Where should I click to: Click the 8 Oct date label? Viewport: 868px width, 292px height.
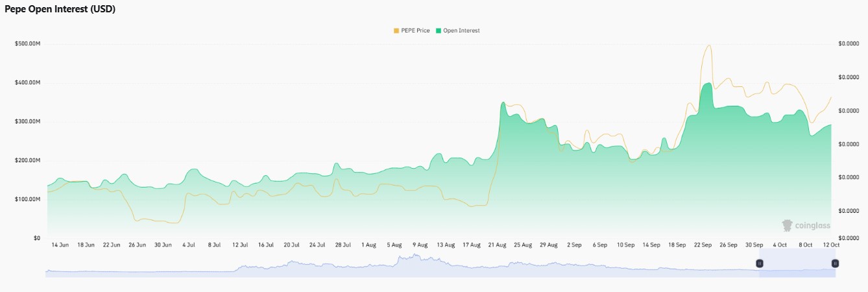806,245
